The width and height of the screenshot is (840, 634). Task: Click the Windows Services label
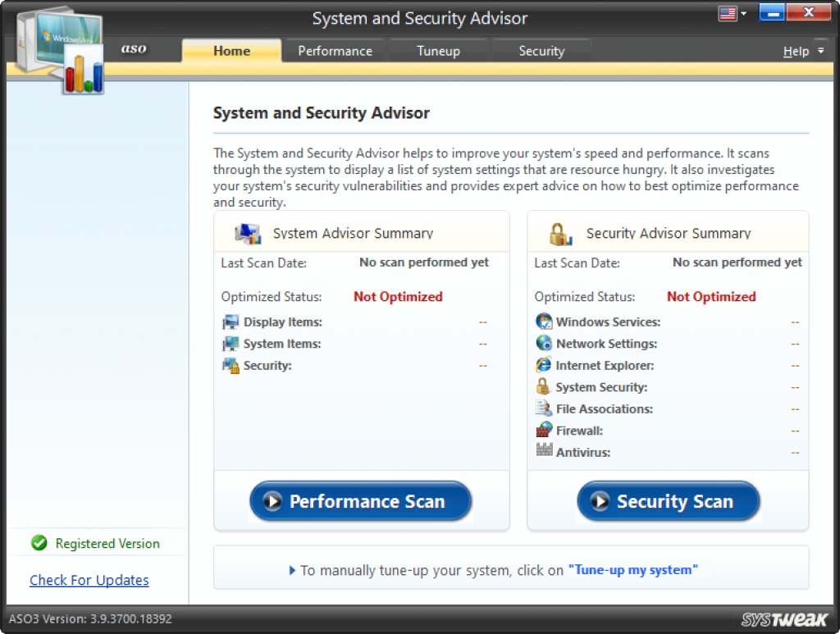point(608,322)
